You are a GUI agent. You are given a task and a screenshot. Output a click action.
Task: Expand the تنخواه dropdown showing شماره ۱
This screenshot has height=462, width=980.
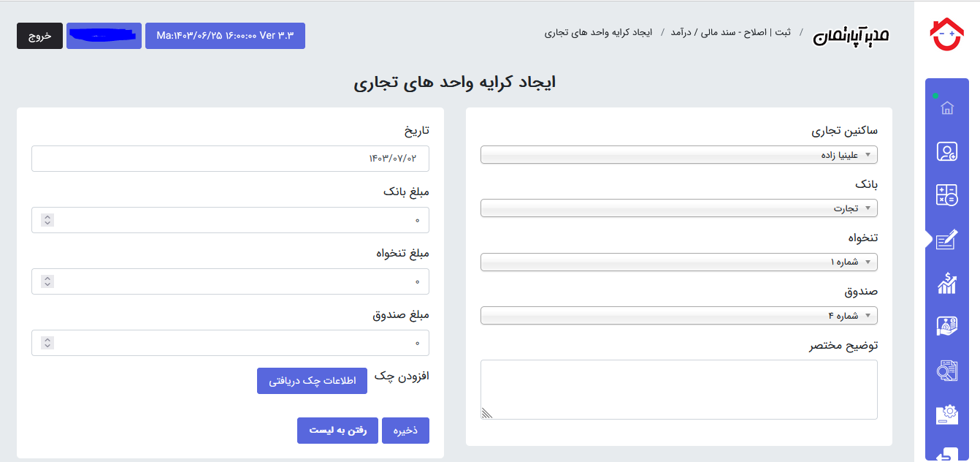click(679, 262)
